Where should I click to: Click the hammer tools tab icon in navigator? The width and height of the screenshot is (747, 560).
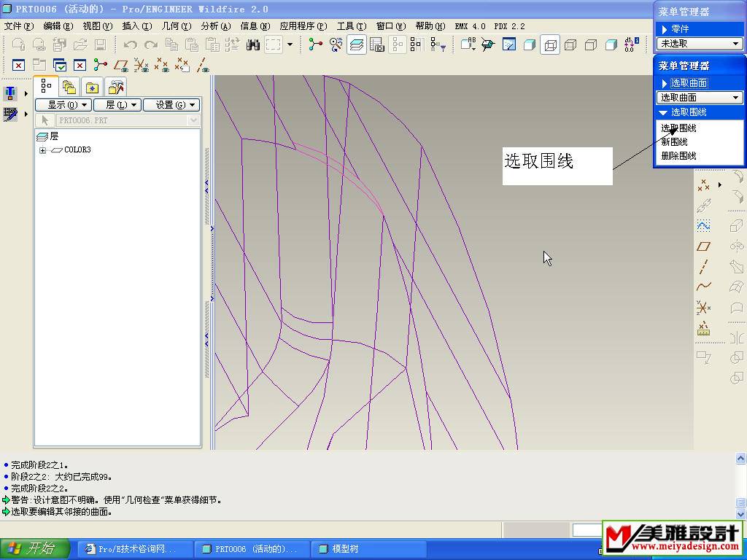[115, 87]
